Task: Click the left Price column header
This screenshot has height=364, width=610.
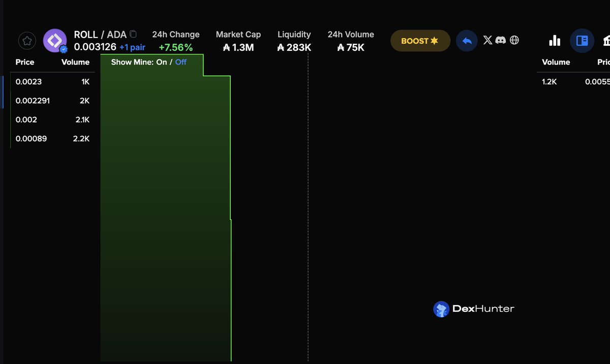Action: click(x=25, y=62)
